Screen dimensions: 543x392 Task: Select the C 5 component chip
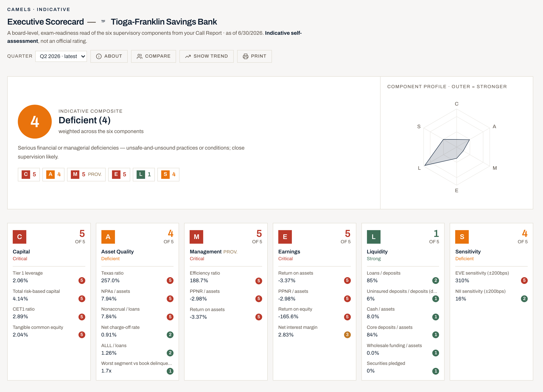pos(29,174)
